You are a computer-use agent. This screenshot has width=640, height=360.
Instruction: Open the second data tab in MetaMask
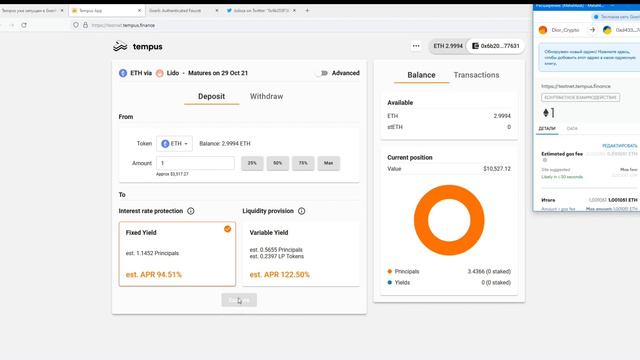click(x=572, y=129)
